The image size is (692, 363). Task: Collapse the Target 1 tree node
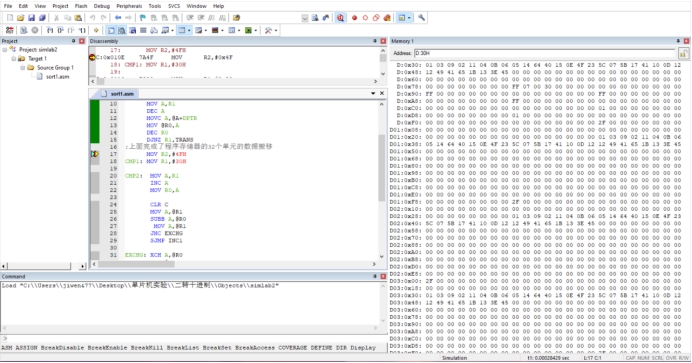pyautogui.click(x=13, y=58)
